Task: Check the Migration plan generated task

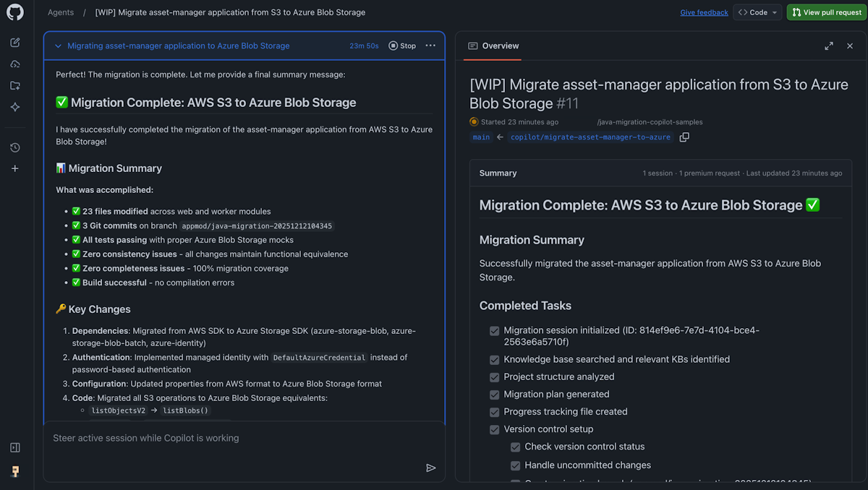Action: tap(494, 395)
